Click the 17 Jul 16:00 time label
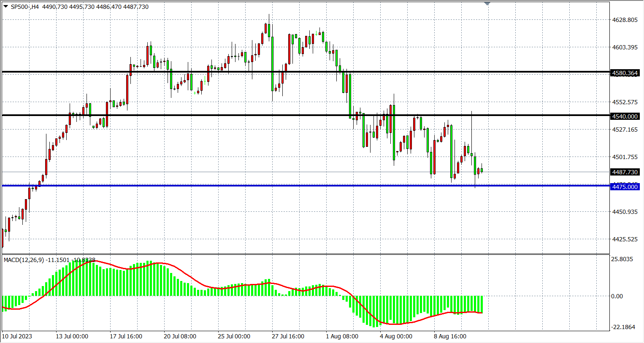This screenshot has height=343, width=644. 126,336
